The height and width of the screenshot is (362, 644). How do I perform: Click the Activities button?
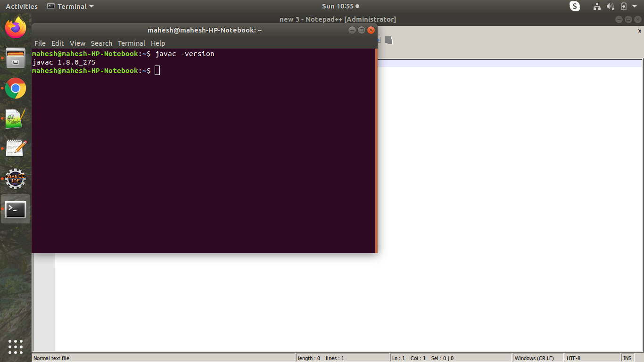[x=22, y=6]
